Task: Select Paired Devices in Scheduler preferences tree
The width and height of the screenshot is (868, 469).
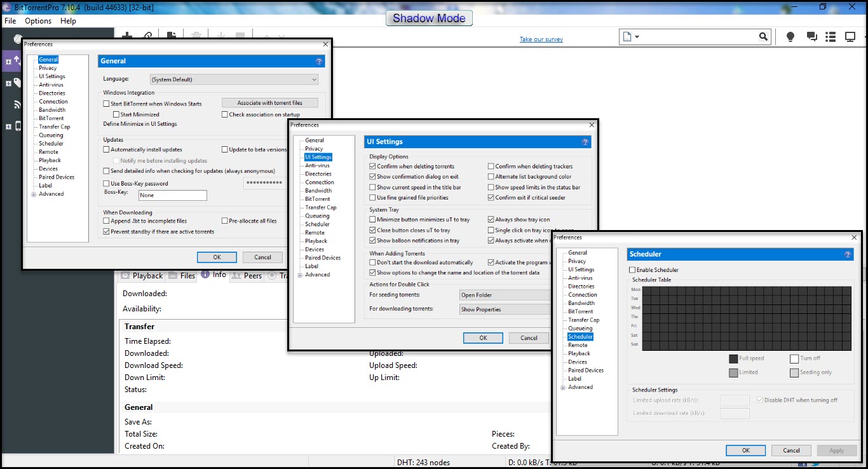Action: pyautogui.click(x=586, y=370)
